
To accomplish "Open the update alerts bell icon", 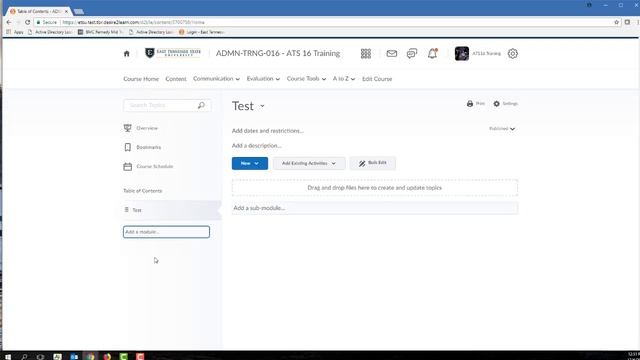I will click(x=432, y=53).
